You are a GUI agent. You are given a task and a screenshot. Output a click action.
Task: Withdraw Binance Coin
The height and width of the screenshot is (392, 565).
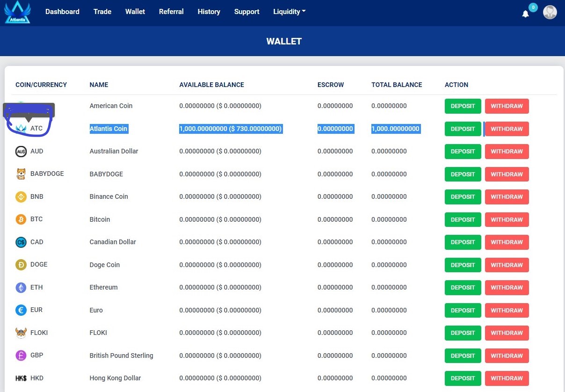tap(507, 197)
